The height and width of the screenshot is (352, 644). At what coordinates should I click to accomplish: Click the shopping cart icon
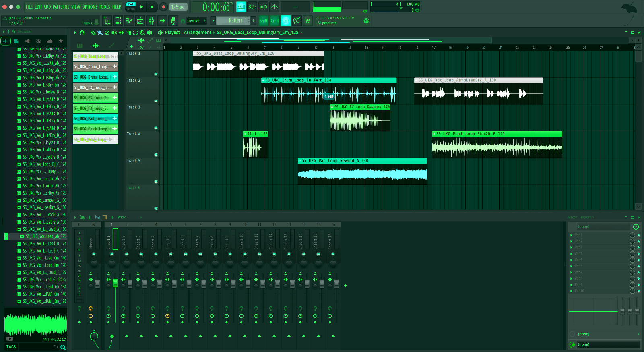308,21
